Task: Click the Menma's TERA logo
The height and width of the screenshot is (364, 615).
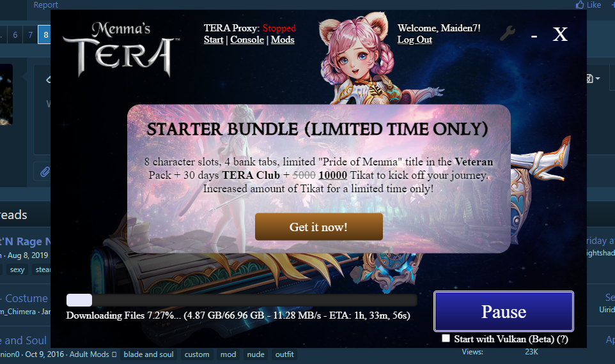Action: [x=121, y=49]
